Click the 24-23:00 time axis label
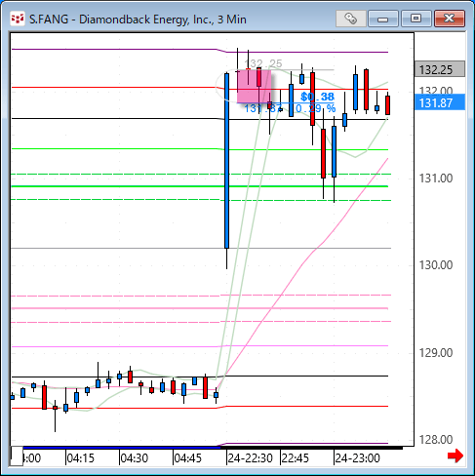 pyautogui.click(x=357, y=458)
